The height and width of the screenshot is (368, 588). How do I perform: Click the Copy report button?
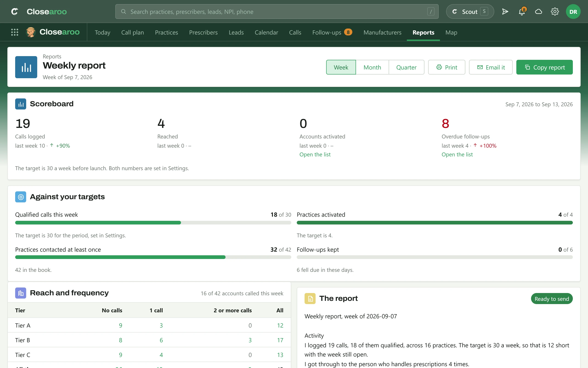[x=544, y=67]
